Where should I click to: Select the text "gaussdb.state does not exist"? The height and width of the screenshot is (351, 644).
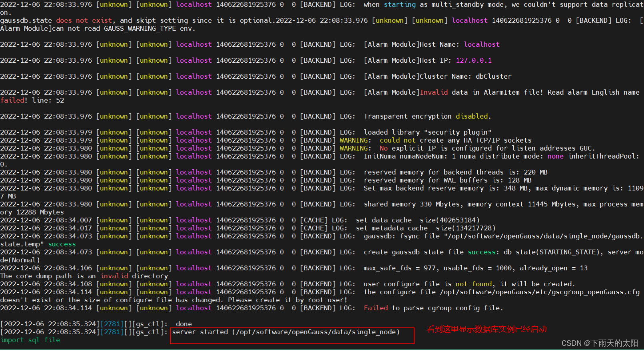[x=56, y=21]
